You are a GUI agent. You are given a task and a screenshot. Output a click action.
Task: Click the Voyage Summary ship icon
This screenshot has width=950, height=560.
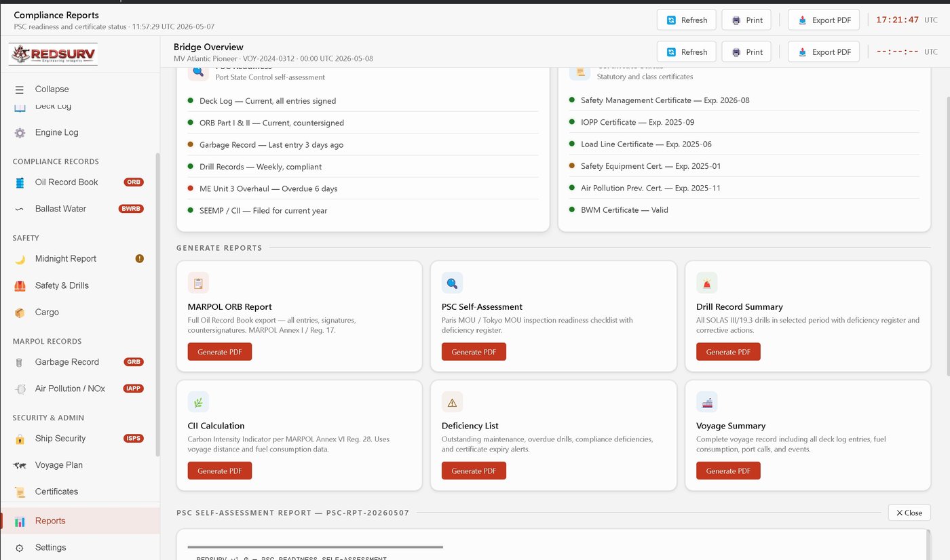(x=706, y=402)
